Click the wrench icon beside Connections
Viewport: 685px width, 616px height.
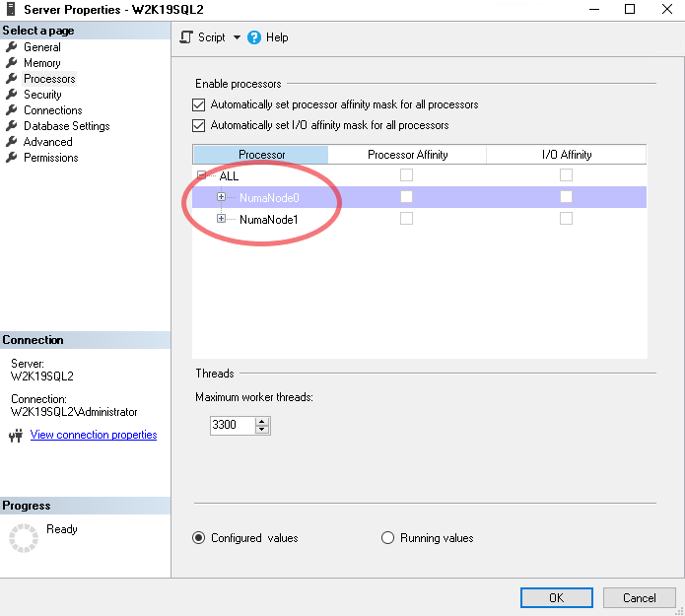tap(12, 109)
